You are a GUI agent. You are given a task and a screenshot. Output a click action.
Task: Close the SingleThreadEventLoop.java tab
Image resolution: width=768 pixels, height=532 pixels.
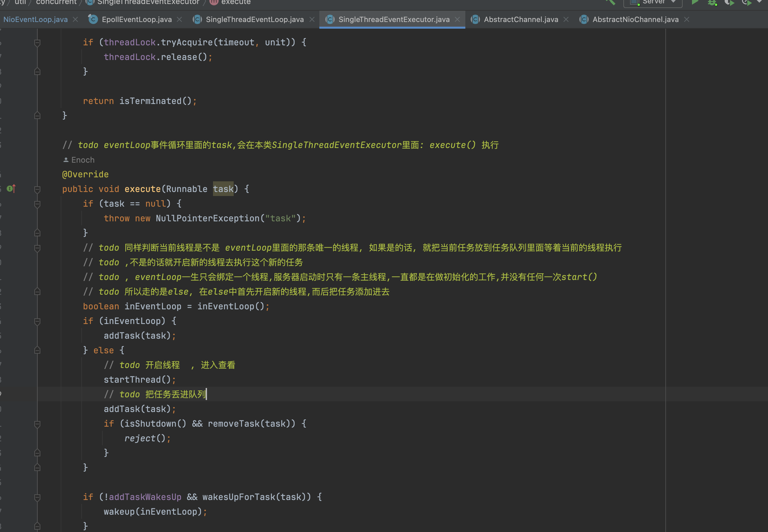(312, 19)
